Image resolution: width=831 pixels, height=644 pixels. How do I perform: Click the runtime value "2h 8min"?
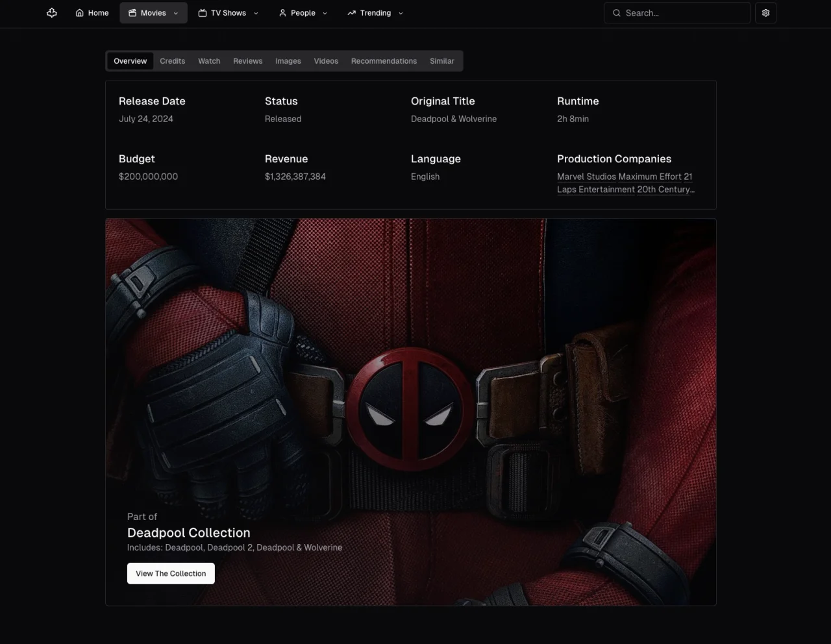573,119
